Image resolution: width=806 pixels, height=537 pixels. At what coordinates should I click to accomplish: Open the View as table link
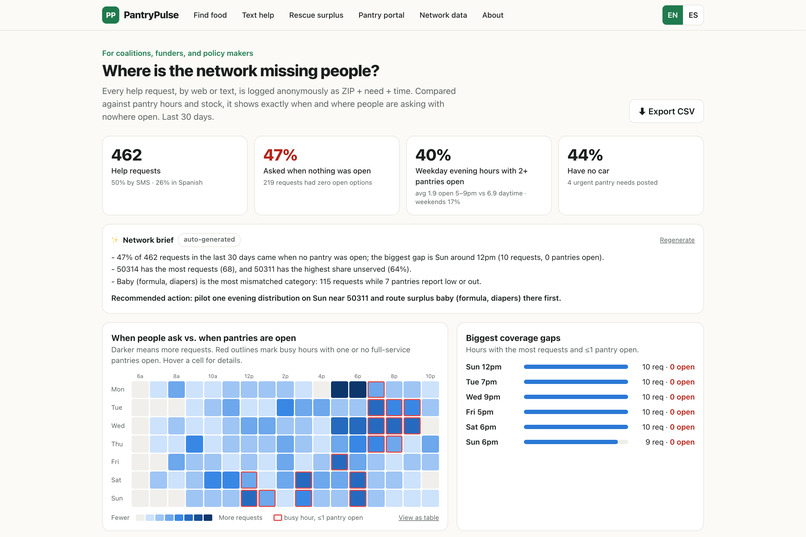tap(418, 517)
